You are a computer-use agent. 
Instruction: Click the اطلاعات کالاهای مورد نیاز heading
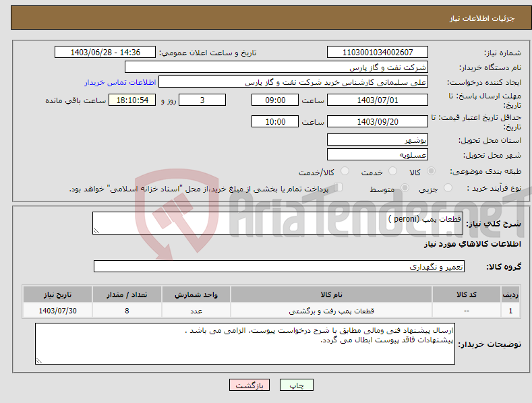click(x=472, y=244)
